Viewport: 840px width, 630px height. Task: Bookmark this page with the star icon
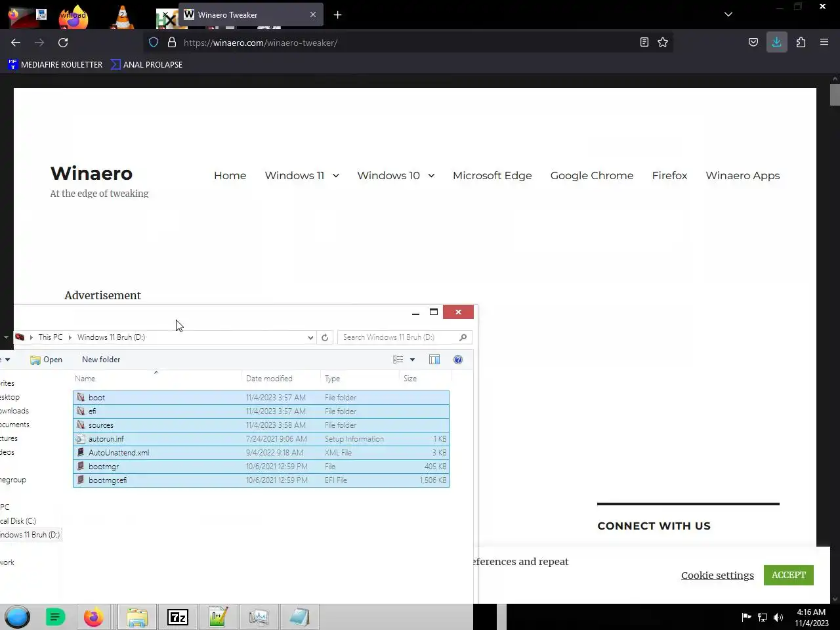click(x=663, y=42)
